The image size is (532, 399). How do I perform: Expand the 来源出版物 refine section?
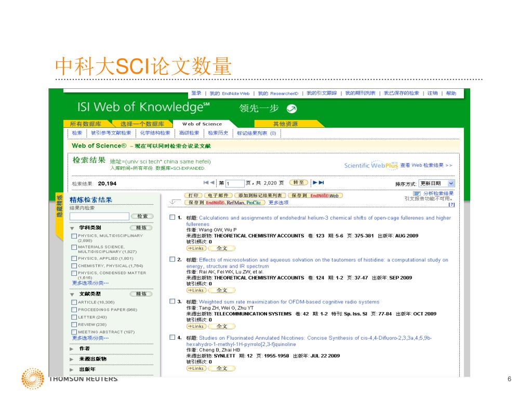72,359
